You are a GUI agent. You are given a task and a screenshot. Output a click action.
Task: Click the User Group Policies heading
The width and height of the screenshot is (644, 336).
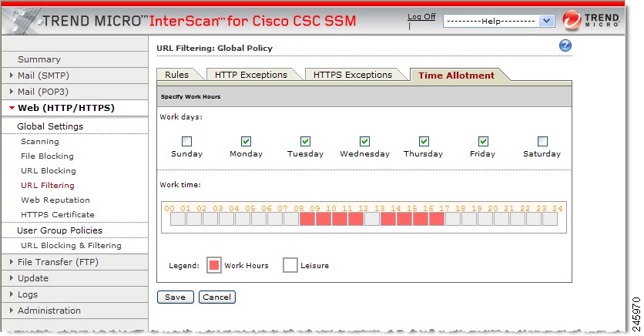[59, 230]
